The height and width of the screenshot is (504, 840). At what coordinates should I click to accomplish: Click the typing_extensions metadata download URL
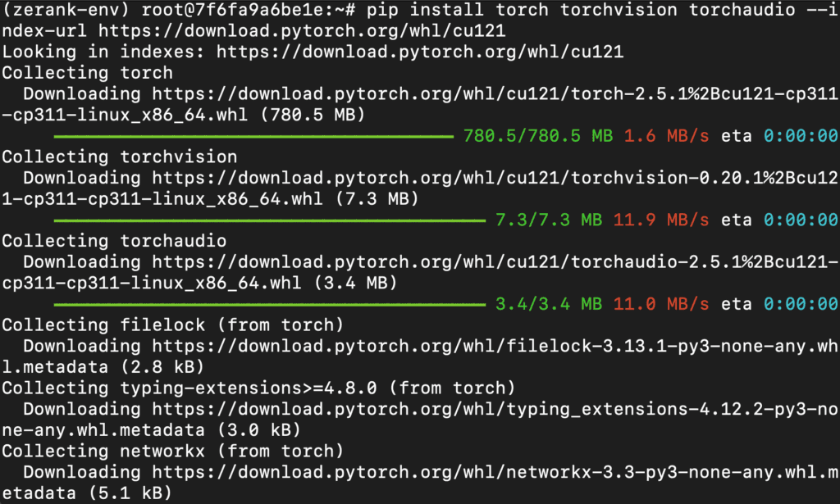[x=495, y=409]
